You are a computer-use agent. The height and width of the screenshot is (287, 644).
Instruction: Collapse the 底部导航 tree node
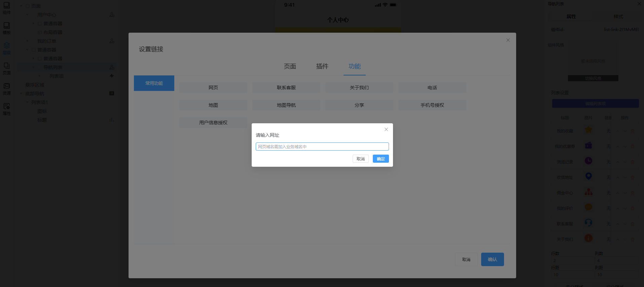point(21,94)
